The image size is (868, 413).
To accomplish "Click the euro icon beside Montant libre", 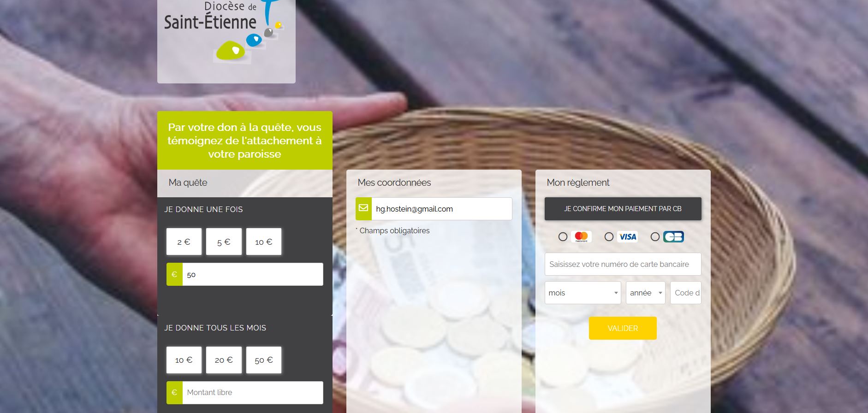I will pos(174,393).
